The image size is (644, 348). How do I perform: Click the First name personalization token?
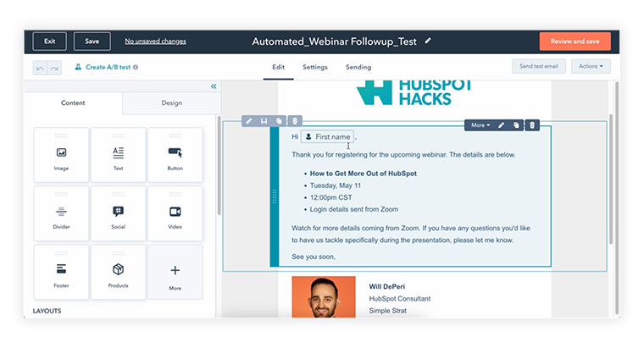[327, 136]
